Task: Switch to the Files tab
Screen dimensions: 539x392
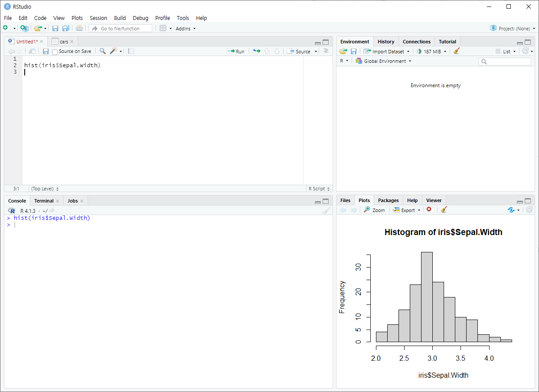Action: tap(345, 200)
